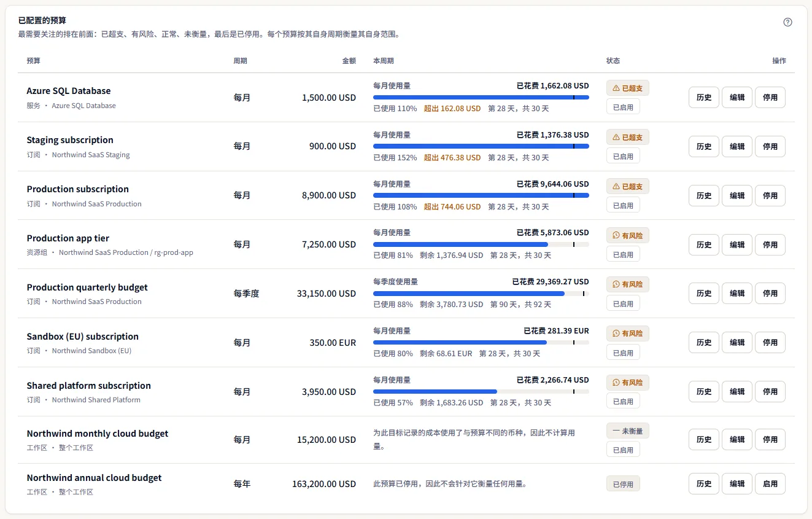The image size is (812, 519).
Task: Click the help question mark icon
Action: [788, 22]
